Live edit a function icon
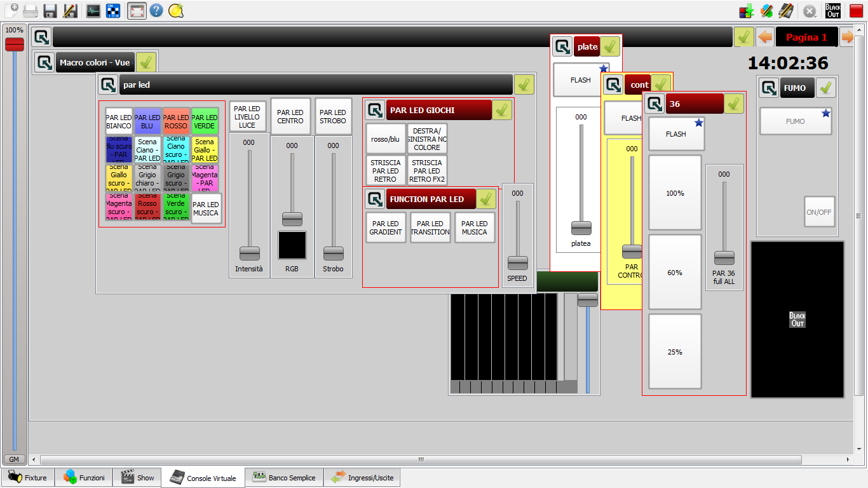The image size is (868, 488). (x=766, y=10)
